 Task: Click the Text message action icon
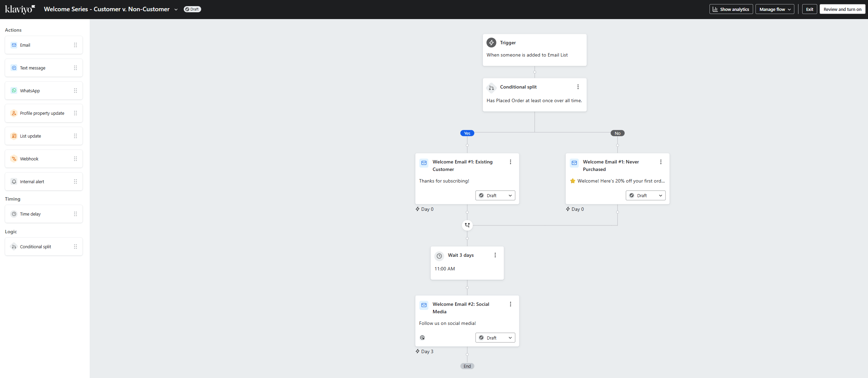coord(14,67)
